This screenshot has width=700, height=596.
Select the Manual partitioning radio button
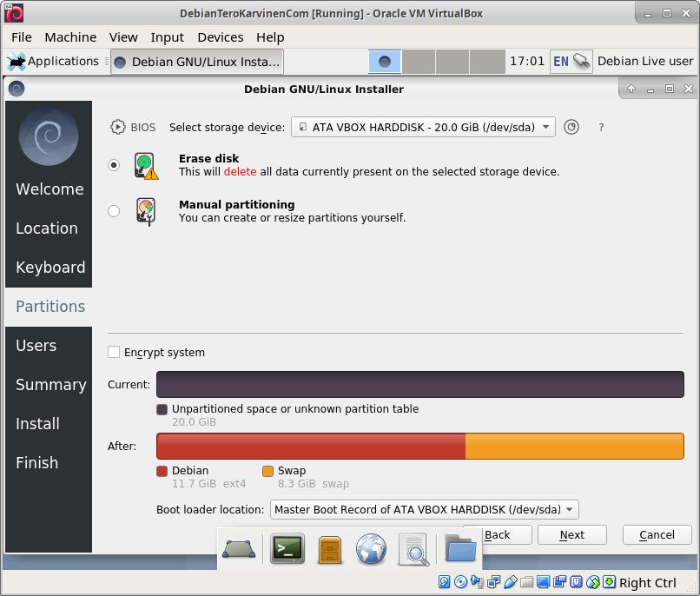tap(114, 211)
